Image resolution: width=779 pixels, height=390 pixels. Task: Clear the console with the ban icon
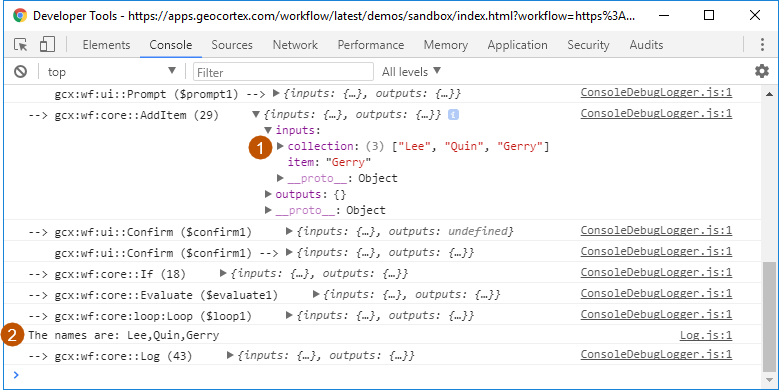coord(20,72)
